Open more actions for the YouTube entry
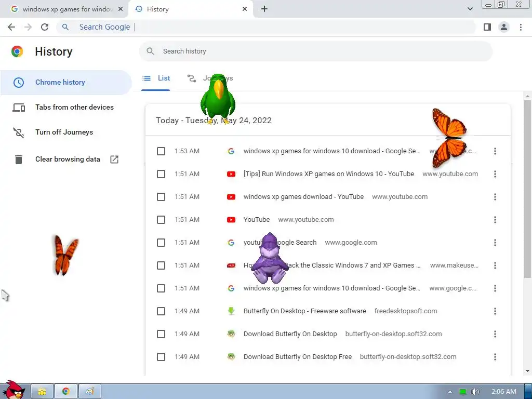 (495, 220)
